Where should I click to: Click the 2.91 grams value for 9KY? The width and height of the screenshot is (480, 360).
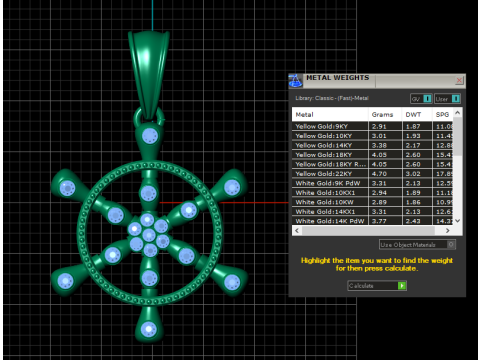[379, 126]
